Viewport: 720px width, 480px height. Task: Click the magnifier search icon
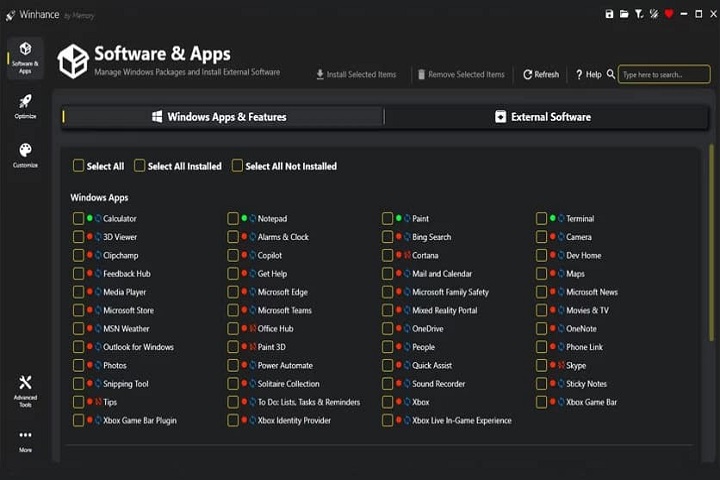pyautogui.click(x=610, y=75)
